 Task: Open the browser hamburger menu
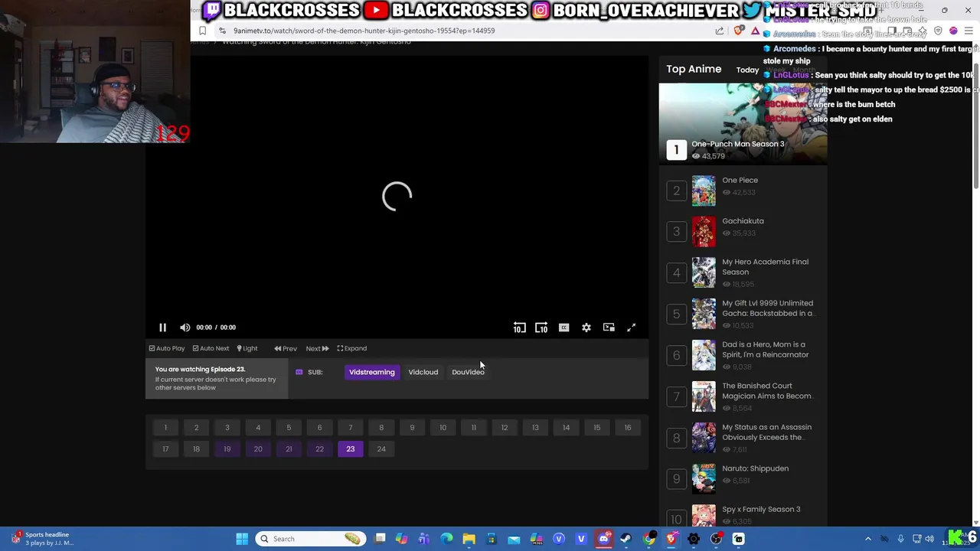[x=969, y=31]
